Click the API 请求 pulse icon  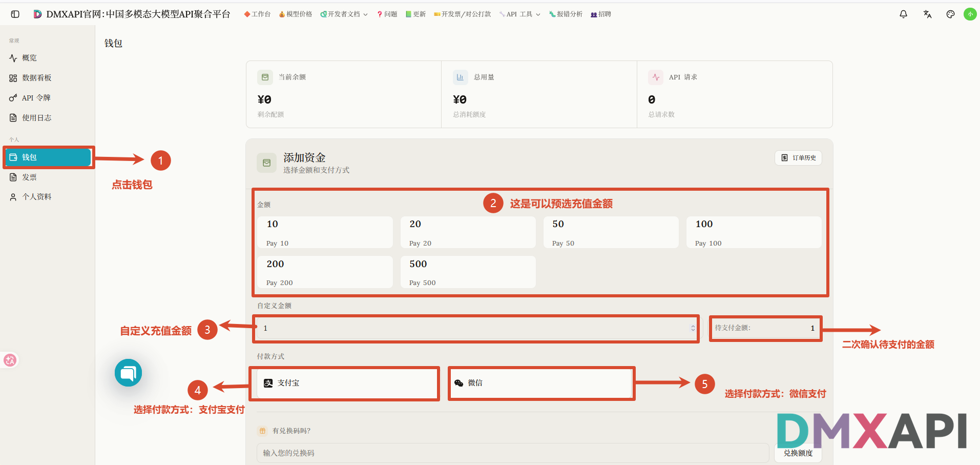[656, 77]
